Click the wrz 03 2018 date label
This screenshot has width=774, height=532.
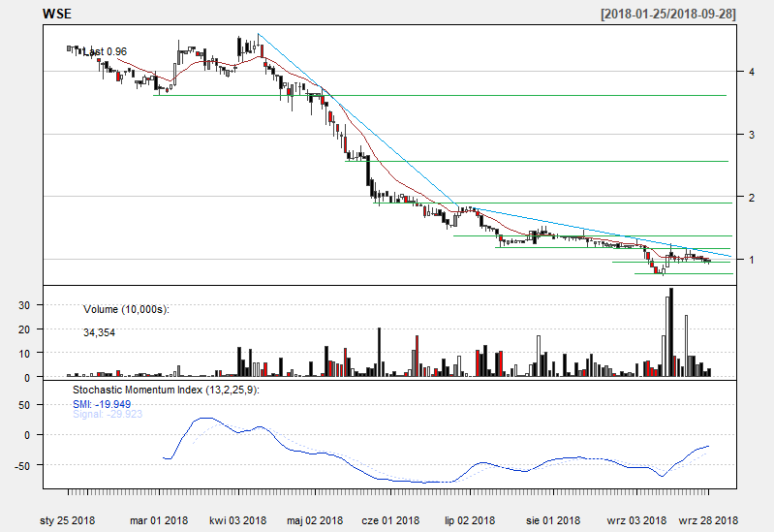point(636,520)
